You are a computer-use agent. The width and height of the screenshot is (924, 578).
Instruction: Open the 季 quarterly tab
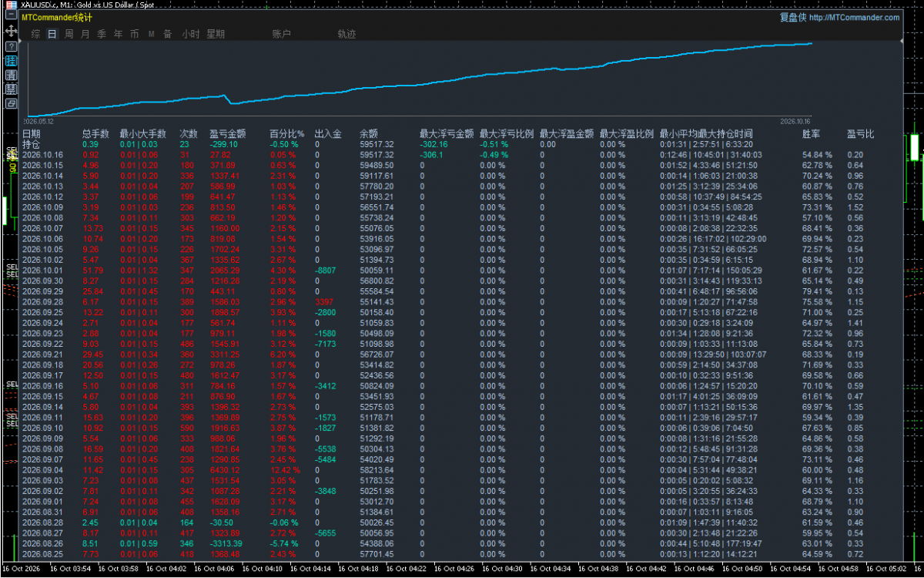102,34
